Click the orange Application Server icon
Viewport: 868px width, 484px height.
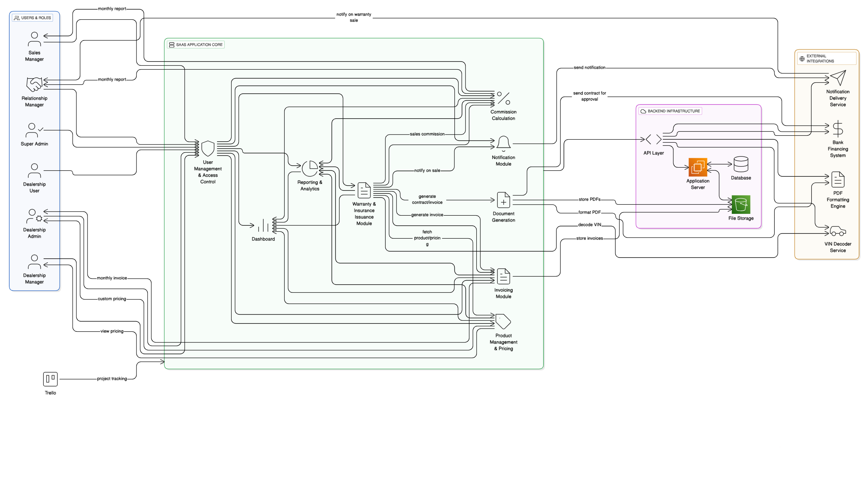[x=698, y=167]
